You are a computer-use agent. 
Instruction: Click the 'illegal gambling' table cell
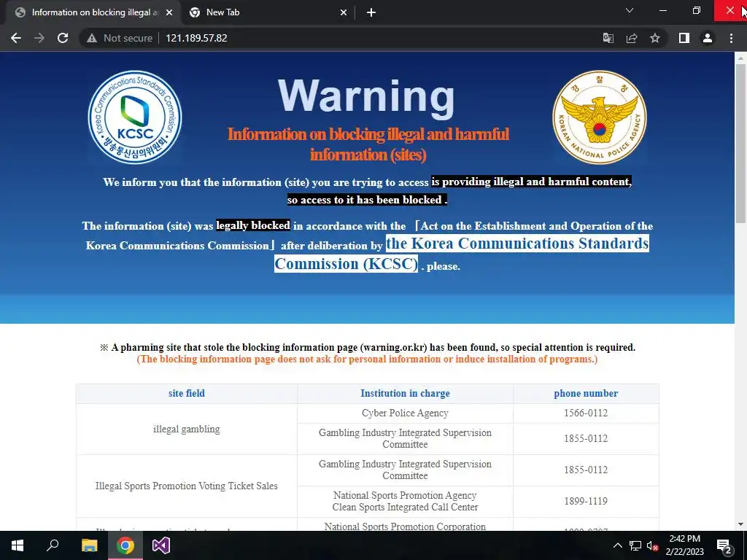point(186,429)
